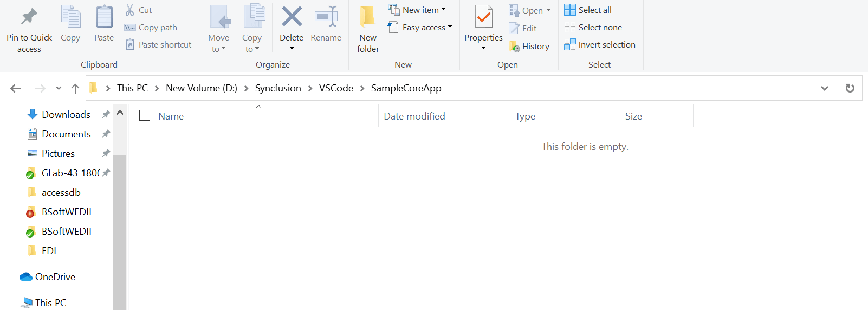Unpin Documents using its pin icon
Image resolution: width=868 pixels, height=310 pixels.
106,134
